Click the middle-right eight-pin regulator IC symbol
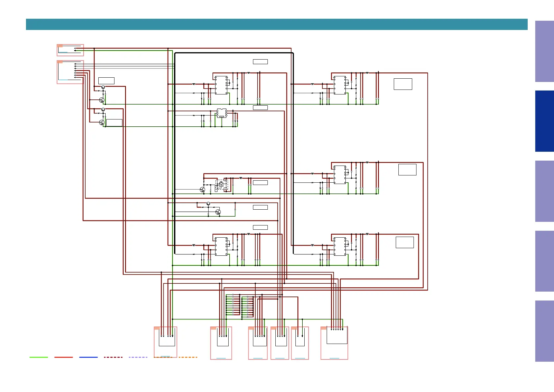This screenshot has height=392, width=554. click(x=340, y=175)
